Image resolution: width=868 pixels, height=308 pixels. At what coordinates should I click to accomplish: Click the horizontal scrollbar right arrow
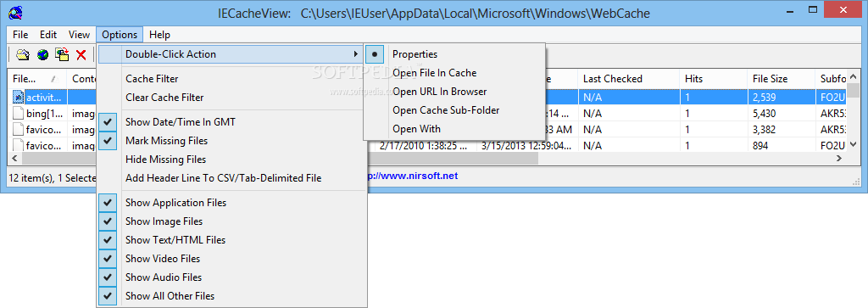pyautogui.click(x=839, y=159)
